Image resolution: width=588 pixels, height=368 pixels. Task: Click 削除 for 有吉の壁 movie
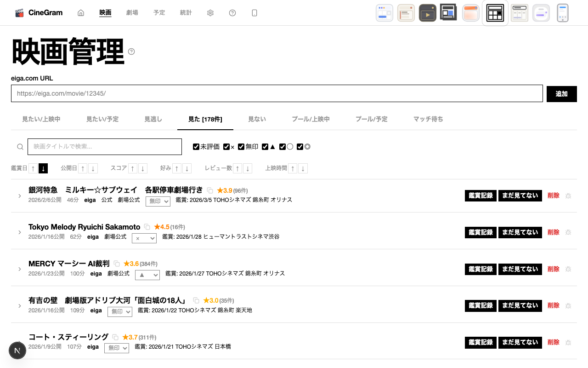coord(553,305)
